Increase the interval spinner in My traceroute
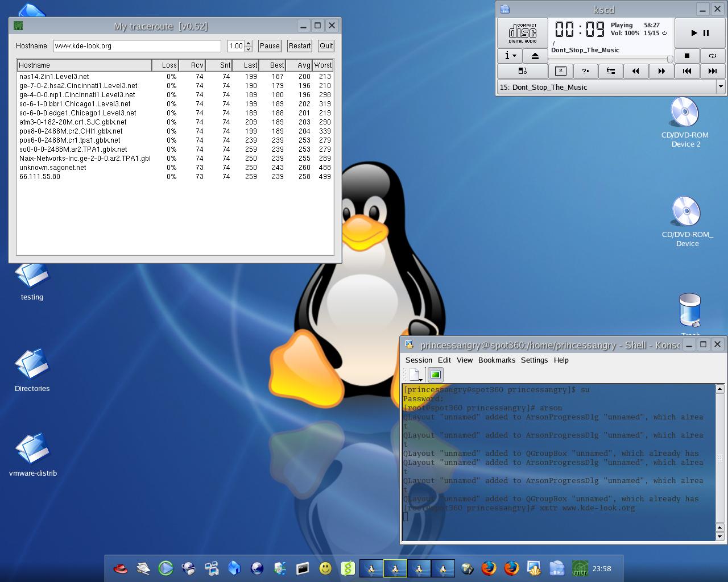 tap(248, 43)
